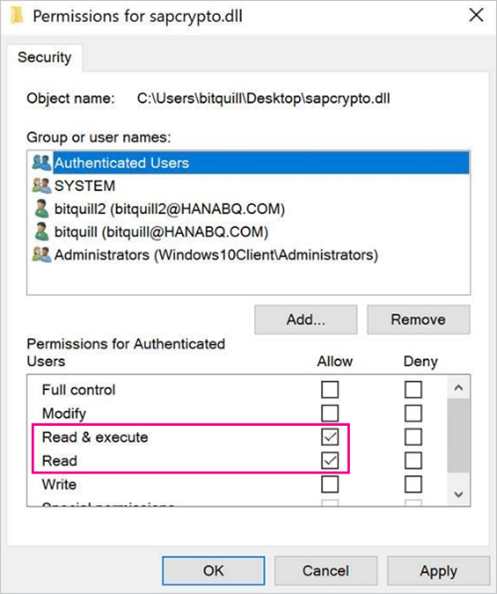Click the bitquill2 user icon

(x=41, y=209)
